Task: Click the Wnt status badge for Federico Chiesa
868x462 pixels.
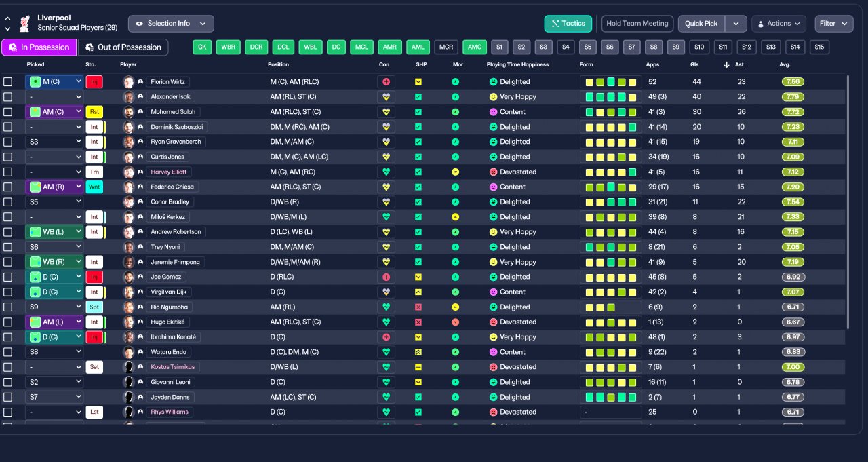Action: tap(94, 187)
